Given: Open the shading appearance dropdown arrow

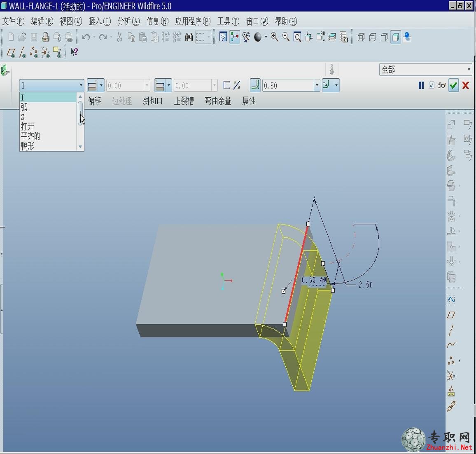Looking at the screenshot, I should point(266,37).
